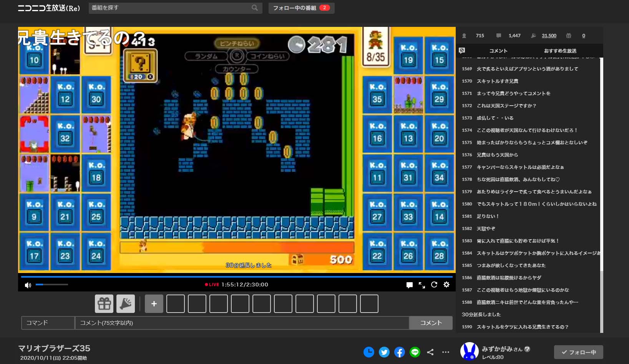629x364 pixels.
Task: Open the broadcaster avatar image
Action: 469,351
